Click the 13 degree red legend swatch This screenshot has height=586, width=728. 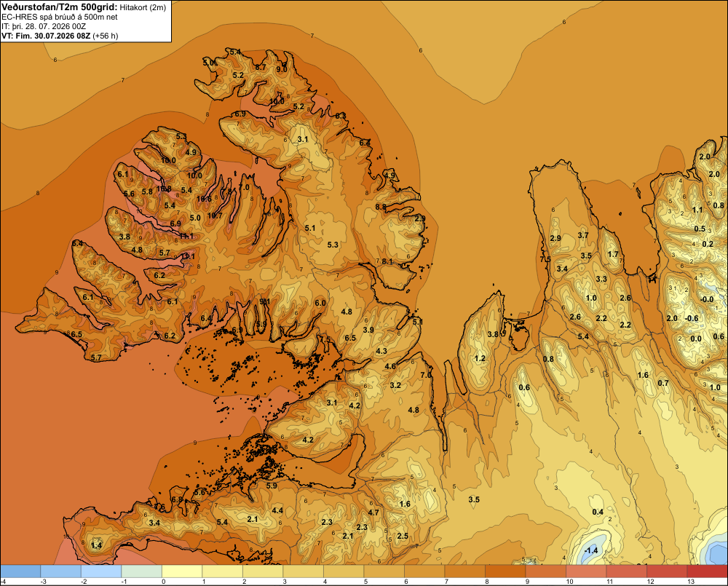(x=707, y=571)
